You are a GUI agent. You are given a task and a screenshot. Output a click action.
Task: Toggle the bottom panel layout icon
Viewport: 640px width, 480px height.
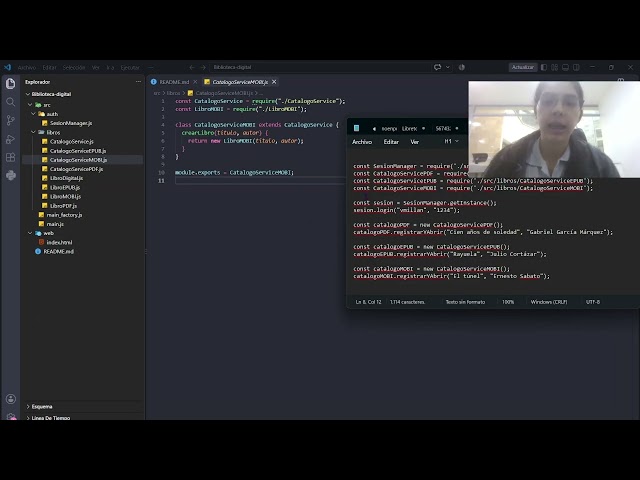565,67
